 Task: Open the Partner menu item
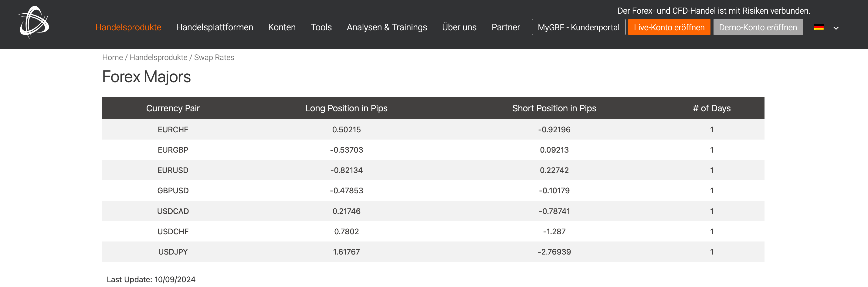click(x=505, y=27)
